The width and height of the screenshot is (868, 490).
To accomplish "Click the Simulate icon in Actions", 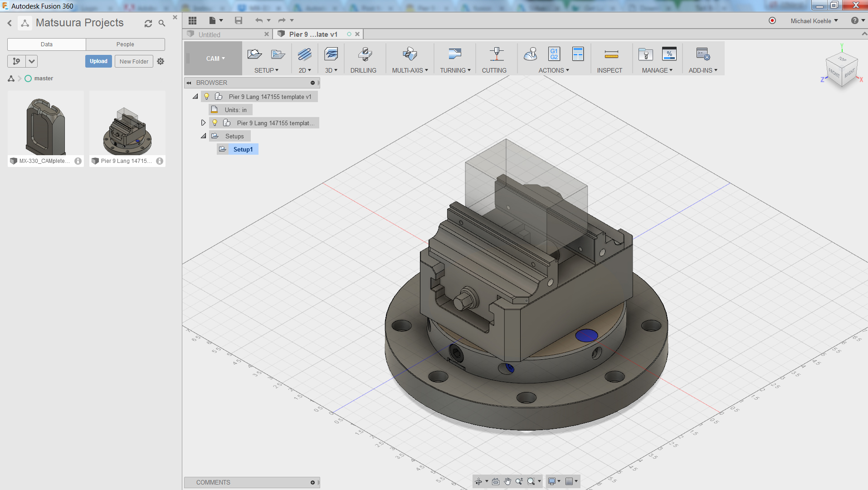I will pyautogui.click(x=530, y=54).
